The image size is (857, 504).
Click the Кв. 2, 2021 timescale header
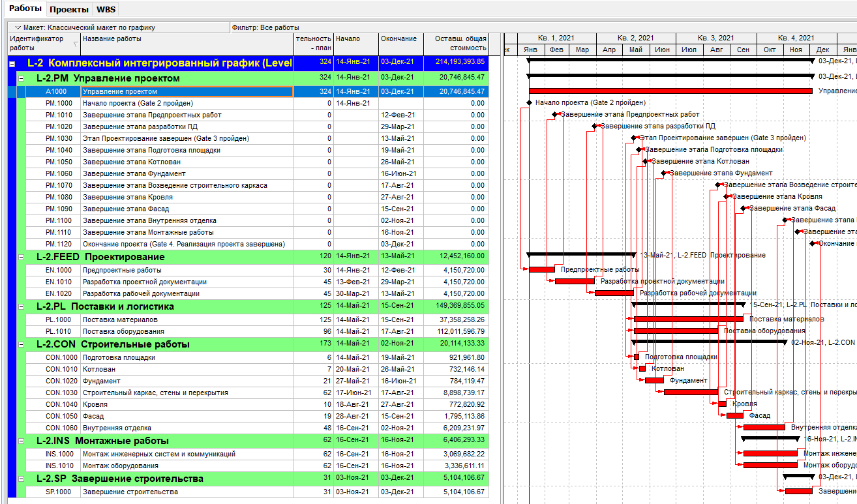(636, 38)
